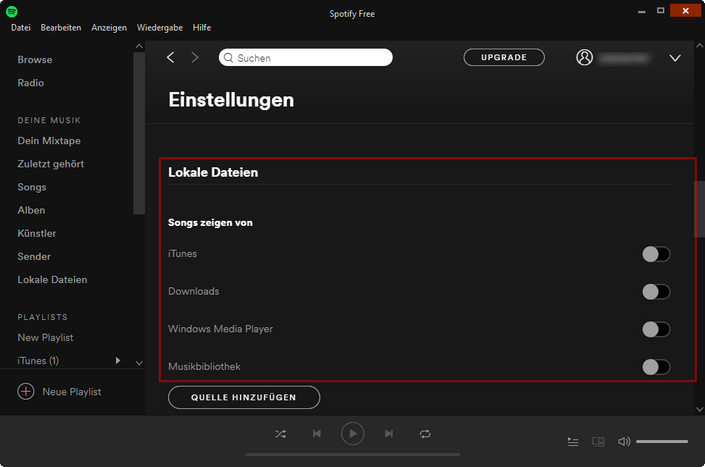Open account dropdown chevron
Screen dimensions: 705x467
click(x=675, y=58)
